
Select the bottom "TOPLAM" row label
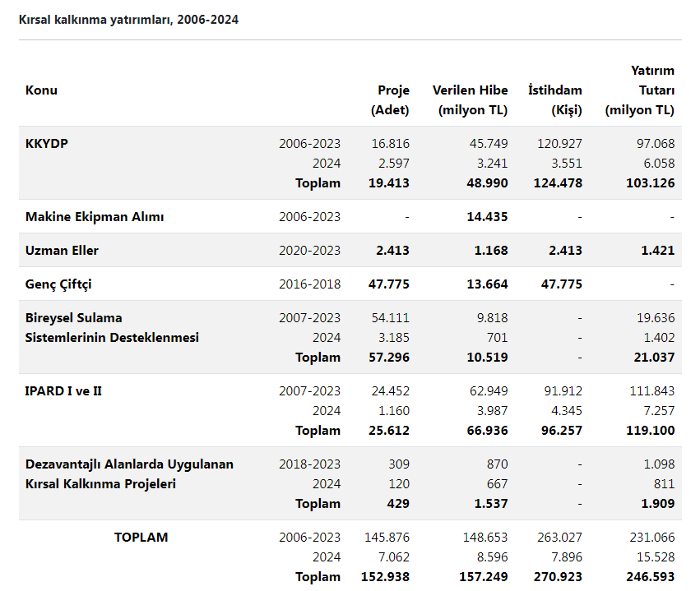(x=141, y=538)
